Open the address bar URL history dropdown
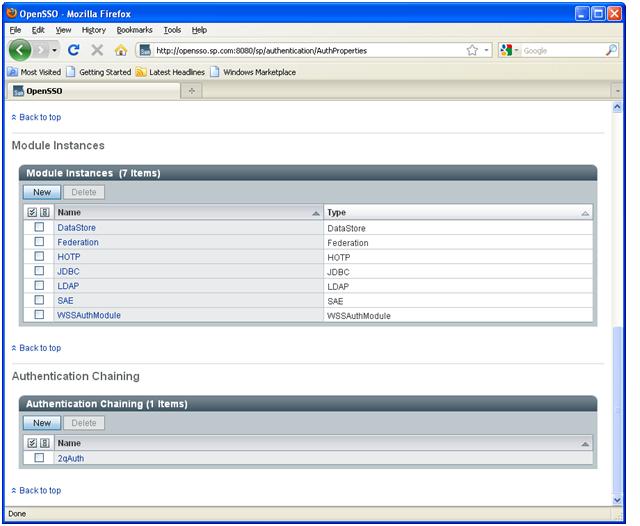The height and width of the screenshot is (526, 640). click(486, 50)
